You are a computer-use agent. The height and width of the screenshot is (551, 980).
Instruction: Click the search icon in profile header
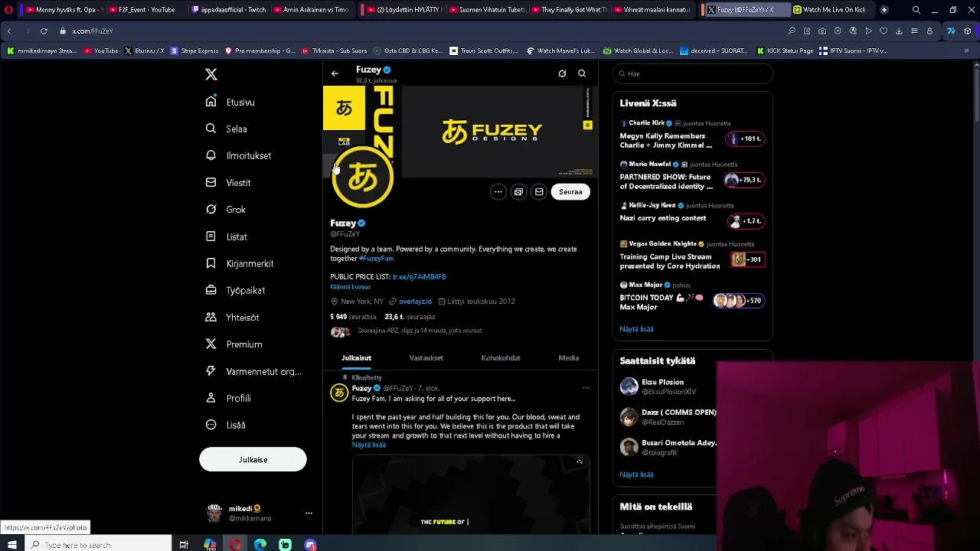[x=582, y=73]
